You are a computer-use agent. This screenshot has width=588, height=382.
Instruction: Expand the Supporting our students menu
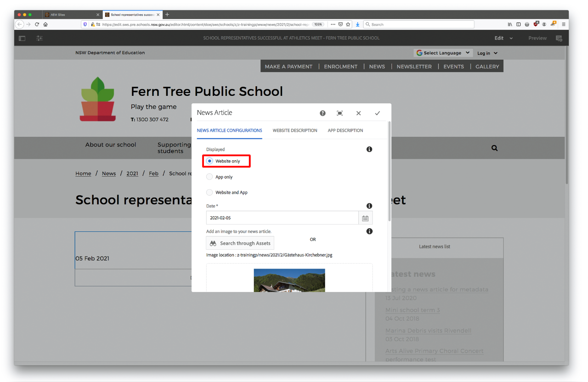[x=174, y=148]
